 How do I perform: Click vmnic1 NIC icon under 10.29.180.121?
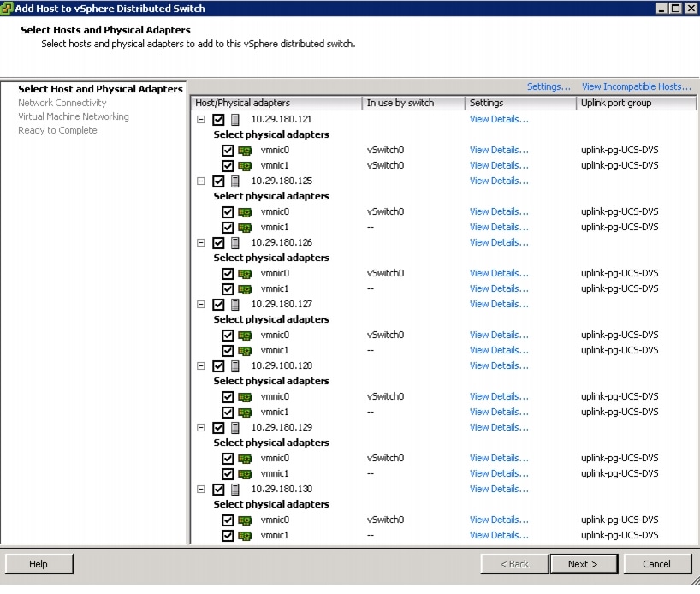pos(245,166)
